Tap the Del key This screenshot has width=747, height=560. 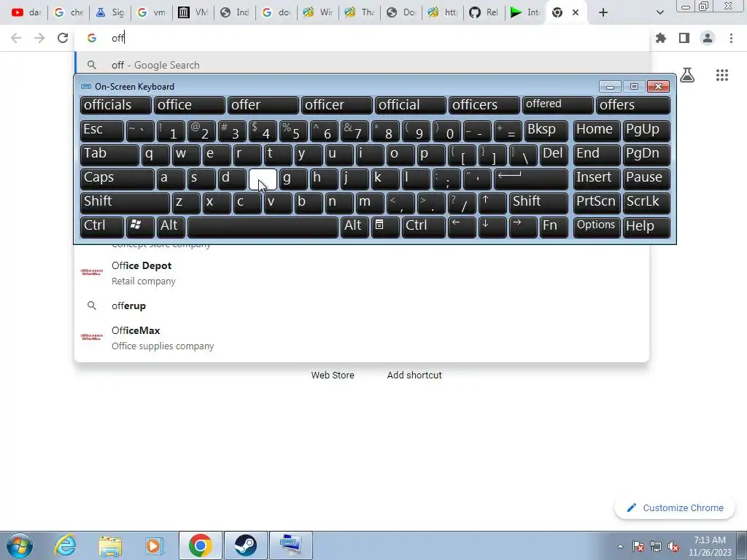[x=554, y=155]
